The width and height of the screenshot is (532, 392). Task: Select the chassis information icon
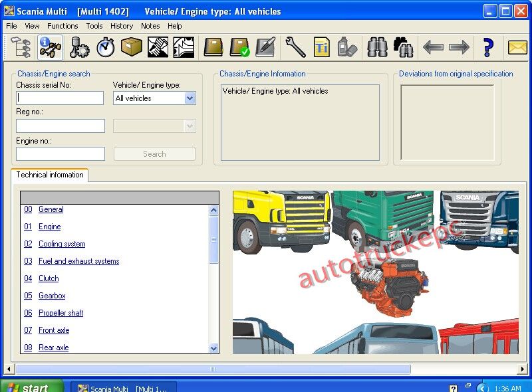[x=51, y=47]
